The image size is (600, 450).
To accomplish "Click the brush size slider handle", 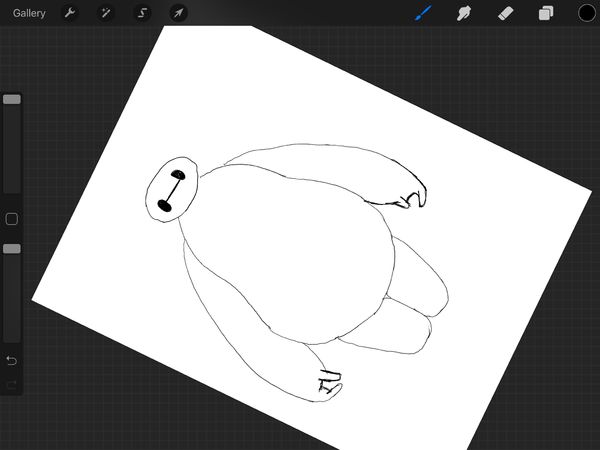I will point(12,100).
